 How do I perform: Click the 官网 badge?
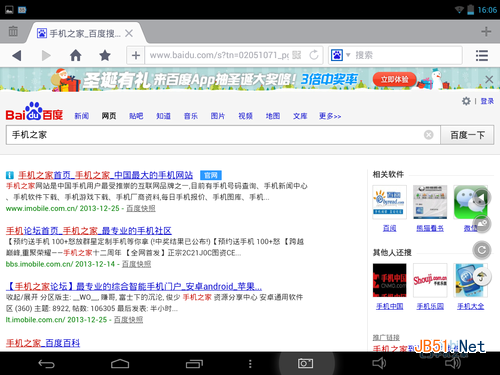point(211,175)
